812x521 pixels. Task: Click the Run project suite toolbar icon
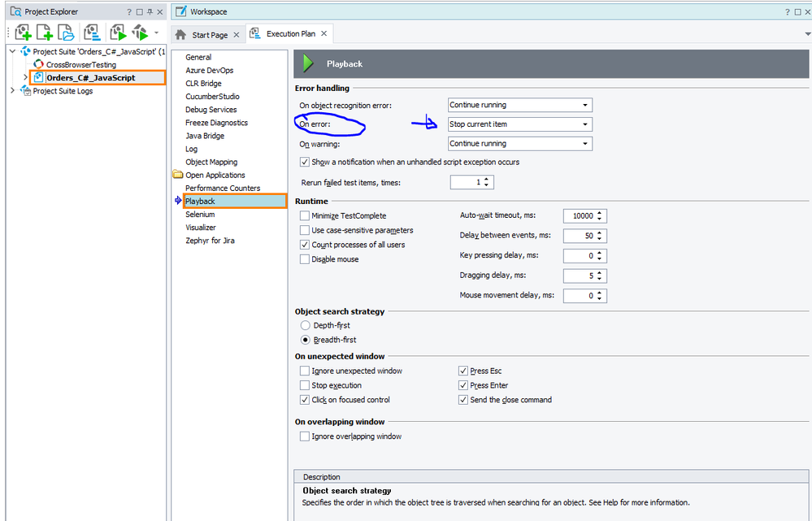click(x=141, y=33)
